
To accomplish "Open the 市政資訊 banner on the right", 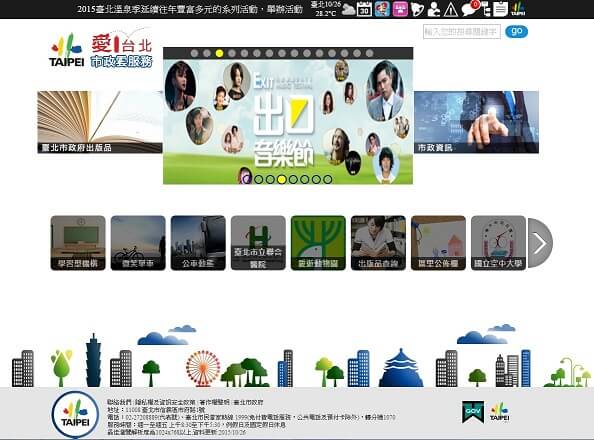I will click(x=476, y=122).
